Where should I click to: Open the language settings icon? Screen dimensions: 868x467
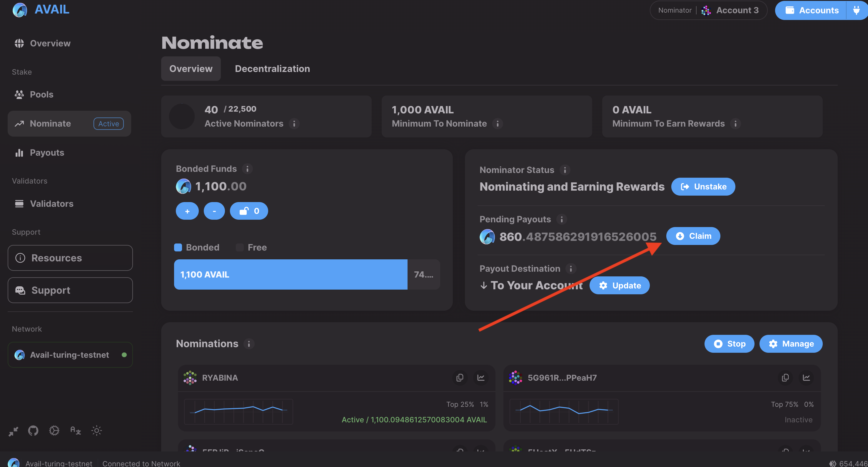point(75,430)
